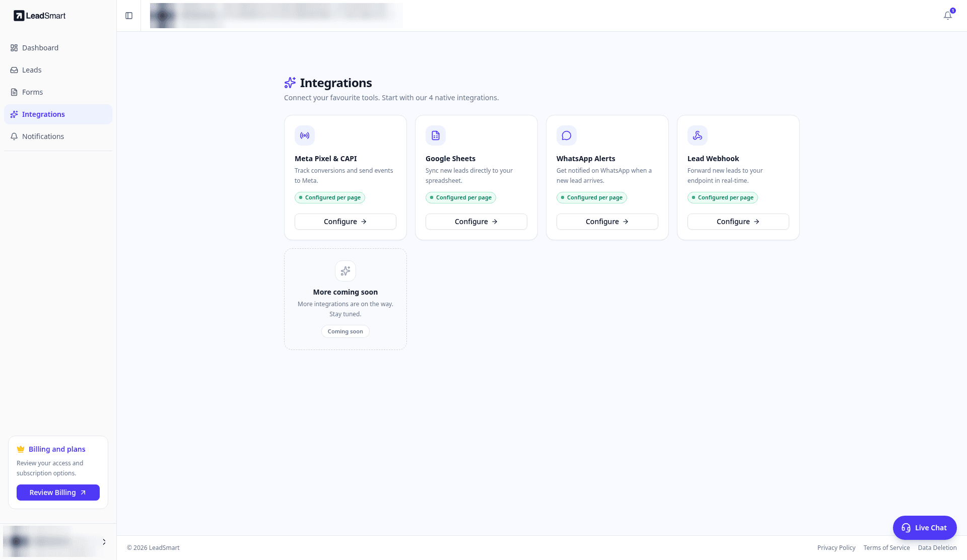
Task: Click Configured per page badge under Lead Webhook
Action: tap(723, 197)
